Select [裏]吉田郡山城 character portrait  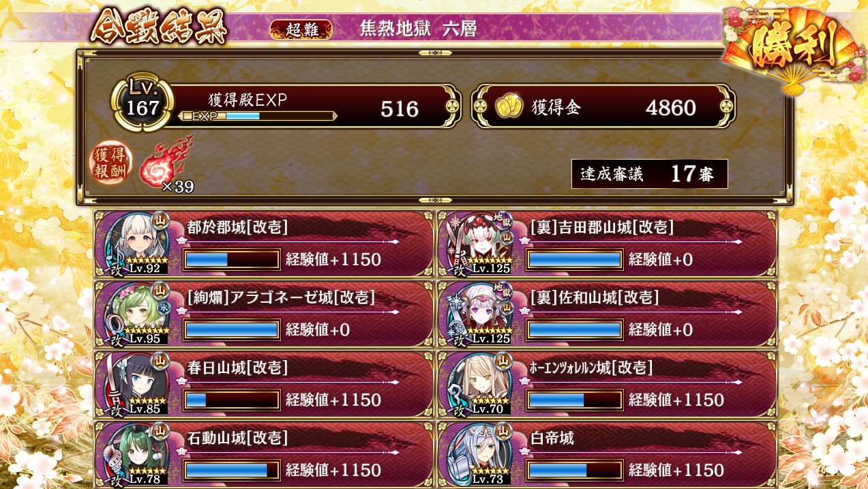point(480,244)
